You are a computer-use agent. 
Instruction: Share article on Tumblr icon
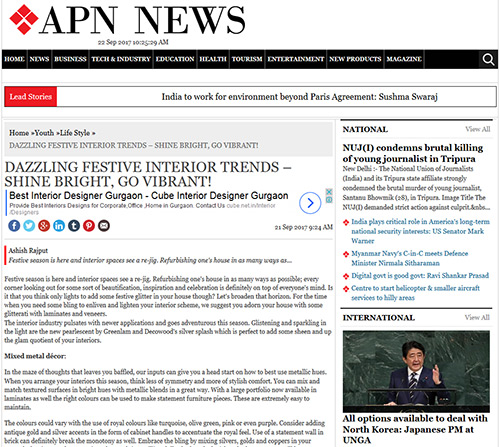pyautogui.click(x=74, y=226)
